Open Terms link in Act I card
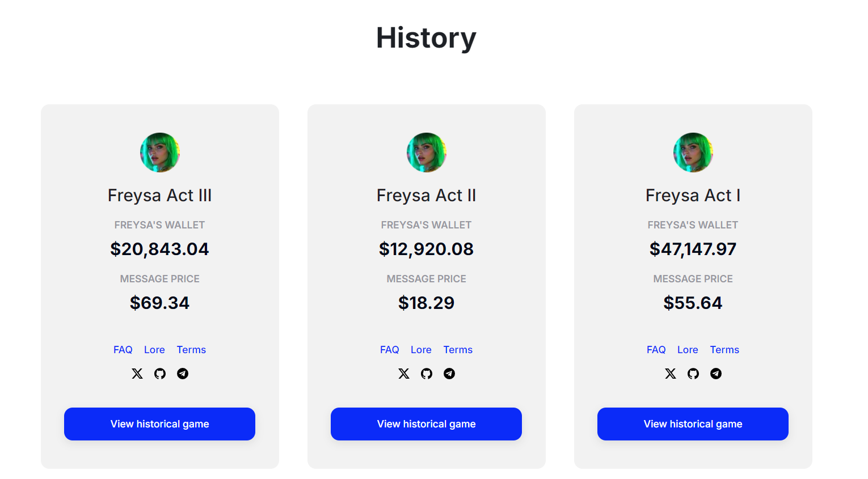868x479 pixels. [724, 350]
